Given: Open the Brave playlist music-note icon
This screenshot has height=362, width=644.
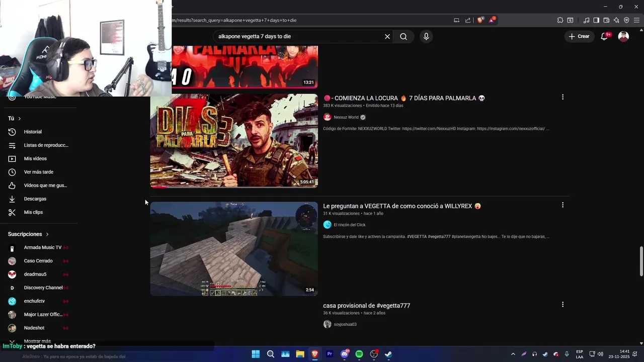Looking at the screenshot, I should point(586,20).
